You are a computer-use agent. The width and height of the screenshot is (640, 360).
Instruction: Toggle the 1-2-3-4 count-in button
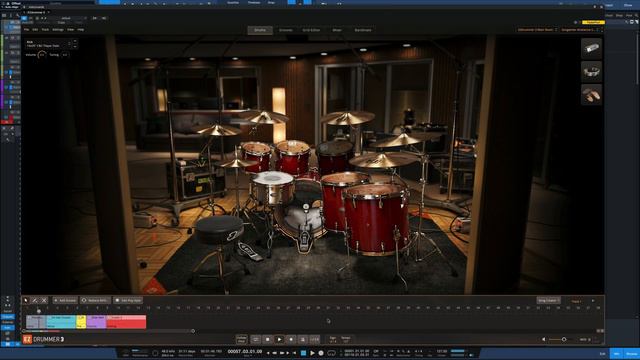(314, 339)
